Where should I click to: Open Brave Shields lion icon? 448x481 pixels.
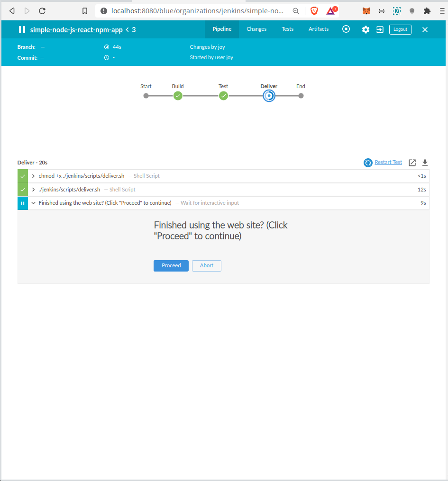314,11
